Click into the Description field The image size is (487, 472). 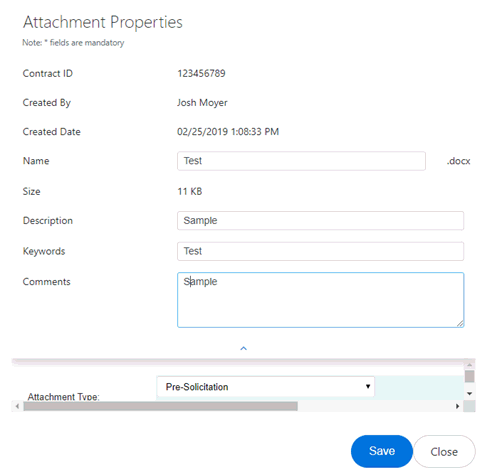(320, 221)
